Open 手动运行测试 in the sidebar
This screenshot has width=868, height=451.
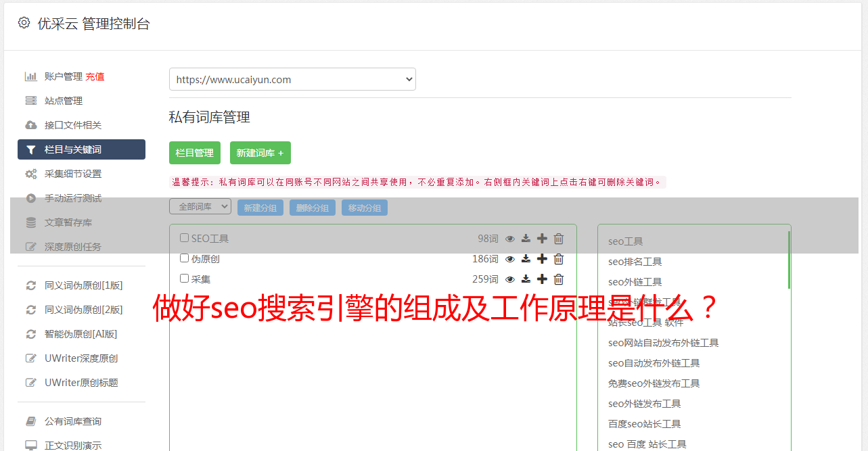tap(73, 198)
